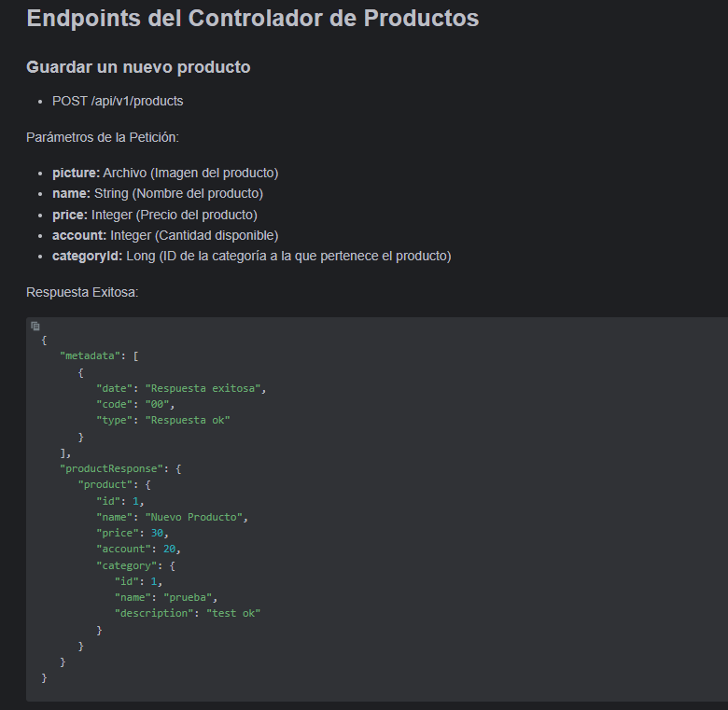728x710 pixels.
Task: Click the 'Guardar un nuevo producto' subheading
Action: click(138, 67)
